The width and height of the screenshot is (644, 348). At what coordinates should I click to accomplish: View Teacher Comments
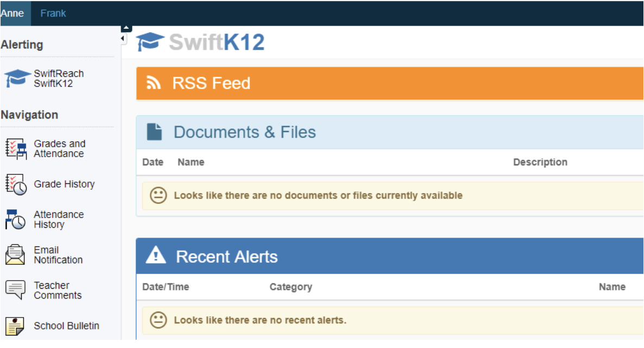[58, 290]
